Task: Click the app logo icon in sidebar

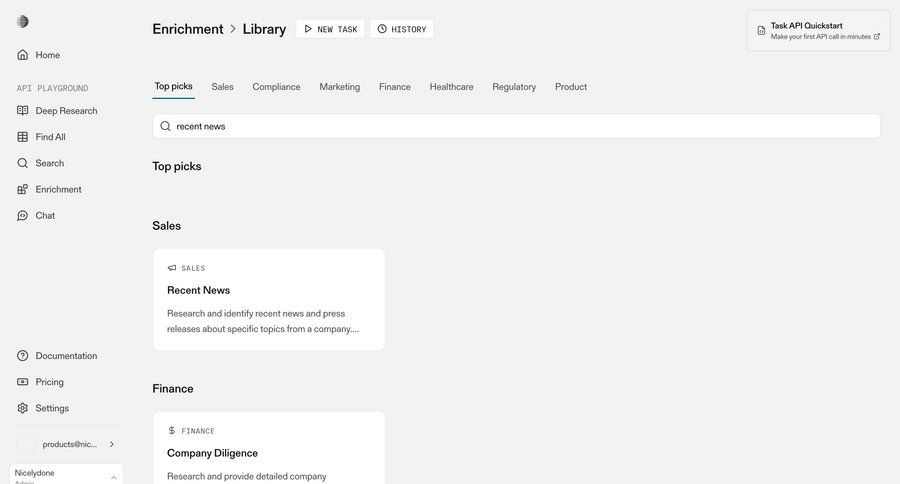Action: pyautogui.click(x=23, y=22)
